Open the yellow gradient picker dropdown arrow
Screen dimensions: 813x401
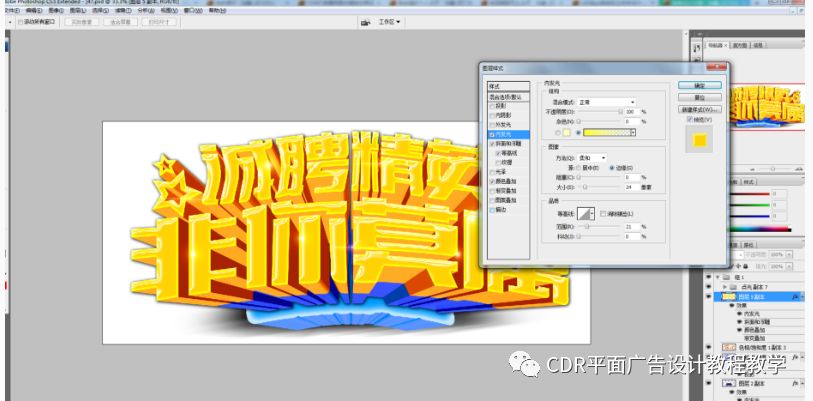633,133
